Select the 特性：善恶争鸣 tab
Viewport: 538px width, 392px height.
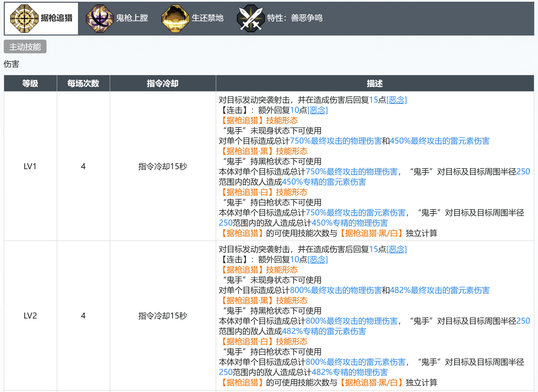[294, 18]
